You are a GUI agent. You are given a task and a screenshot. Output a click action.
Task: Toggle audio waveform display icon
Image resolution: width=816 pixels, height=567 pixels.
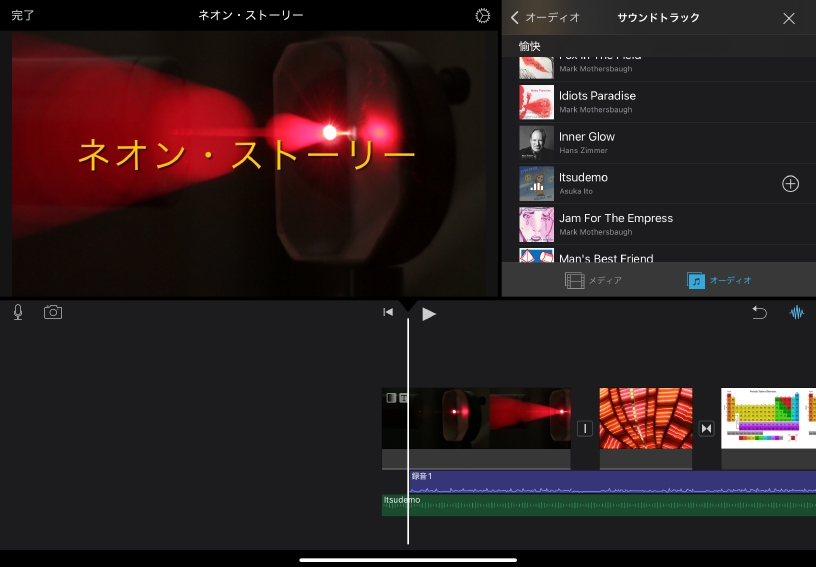(x=797, y=312)
